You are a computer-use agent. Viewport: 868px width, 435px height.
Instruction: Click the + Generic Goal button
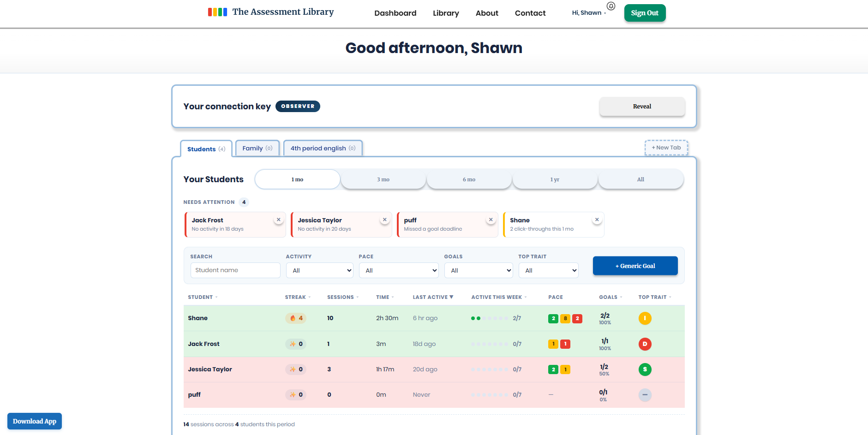635,266
